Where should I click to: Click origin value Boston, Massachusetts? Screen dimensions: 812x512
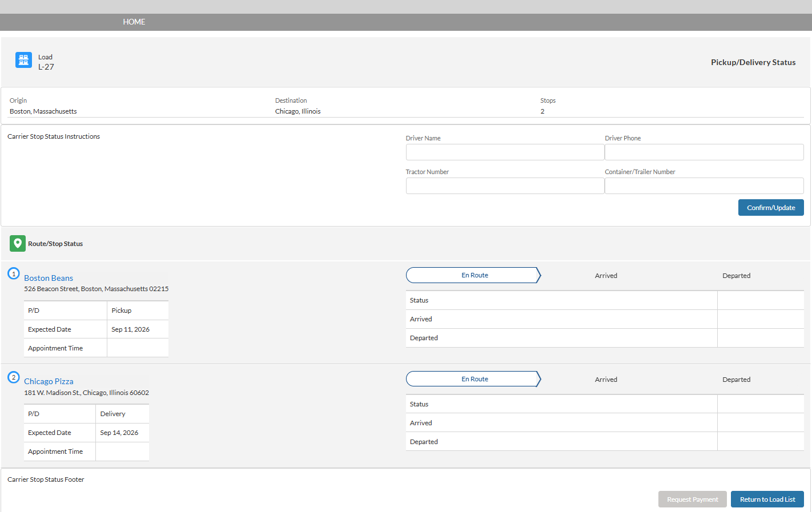click(x=43, y=111)
